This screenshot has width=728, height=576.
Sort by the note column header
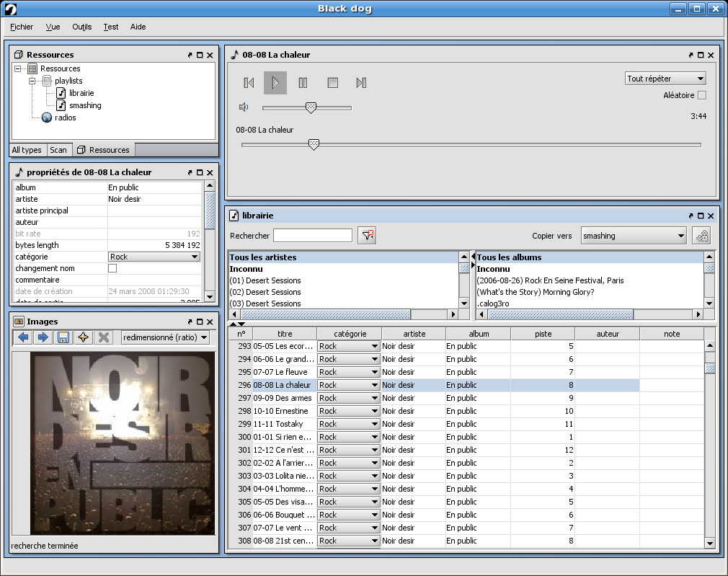(x=672, y=334)
